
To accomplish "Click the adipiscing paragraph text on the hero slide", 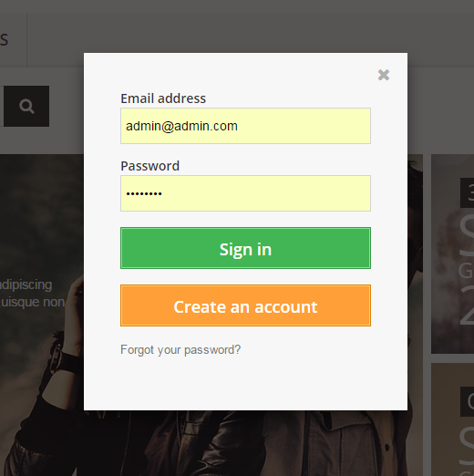I will pos(32,294).
